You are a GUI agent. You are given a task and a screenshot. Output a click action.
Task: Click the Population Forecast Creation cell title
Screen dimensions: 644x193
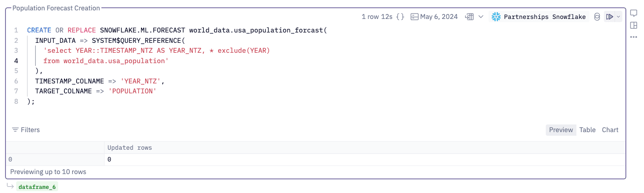pos(56,8)
